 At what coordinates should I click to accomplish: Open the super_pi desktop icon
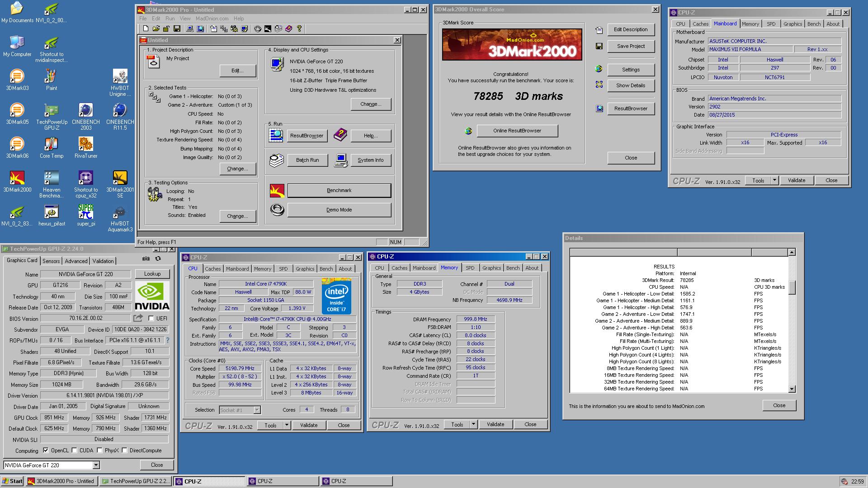coord(86,215)
